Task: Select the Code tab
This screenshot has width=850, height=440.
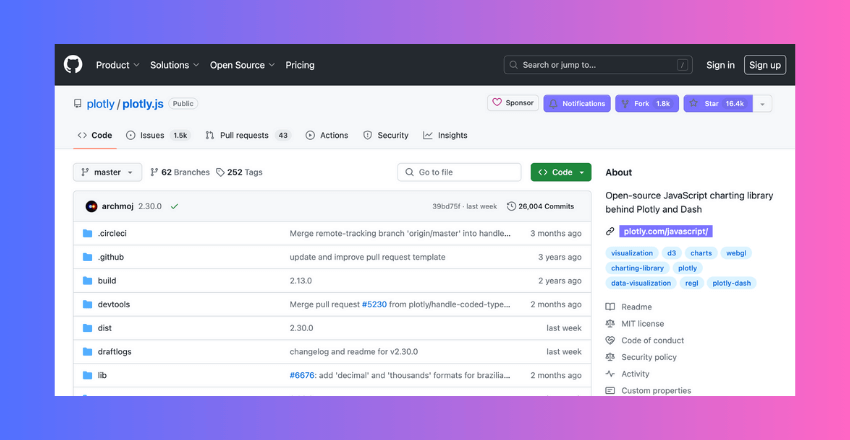Action: coord(95,135)
